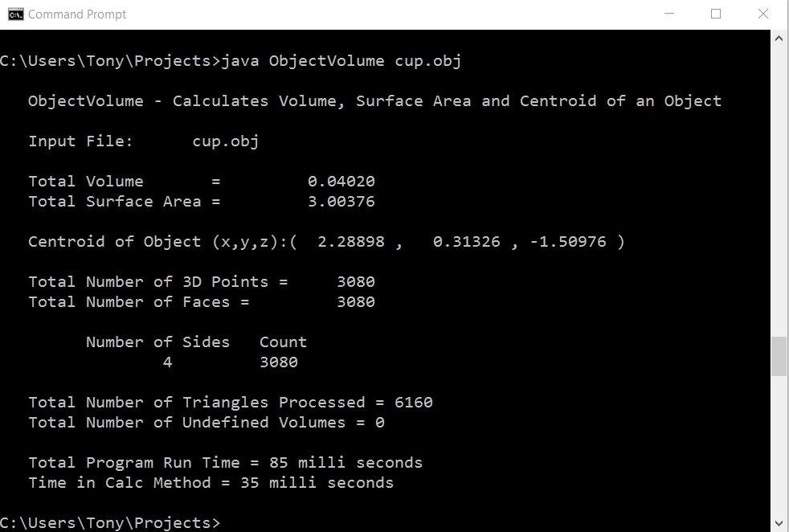Click the ObjectVolume description header line
The image size is (789, 532).
coord(375,100)
